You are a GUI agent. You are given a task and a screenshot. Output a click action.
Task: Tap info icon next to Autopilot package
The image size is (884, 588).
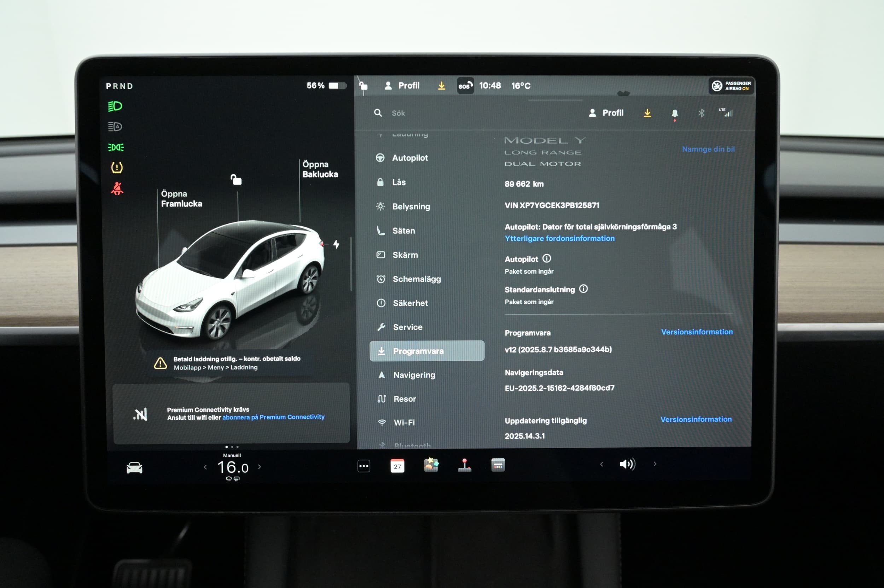(x=547, y=258)
